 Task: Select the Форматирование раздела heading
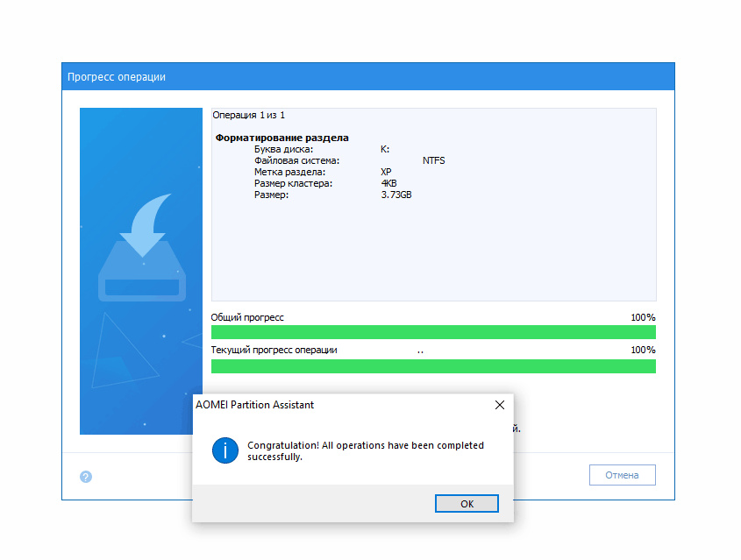click(x=281, y=138)
